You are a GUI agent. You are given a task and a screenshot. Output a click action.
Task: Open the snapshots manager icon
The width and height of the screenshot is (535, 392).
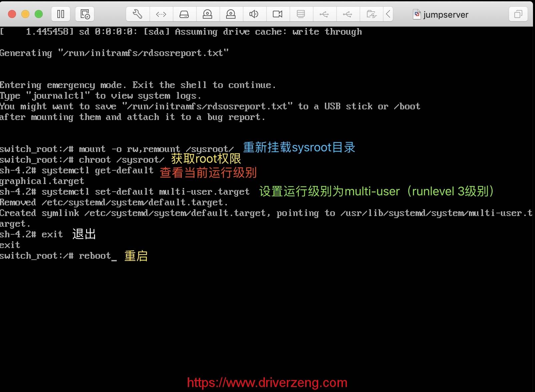tap(85, 14)
